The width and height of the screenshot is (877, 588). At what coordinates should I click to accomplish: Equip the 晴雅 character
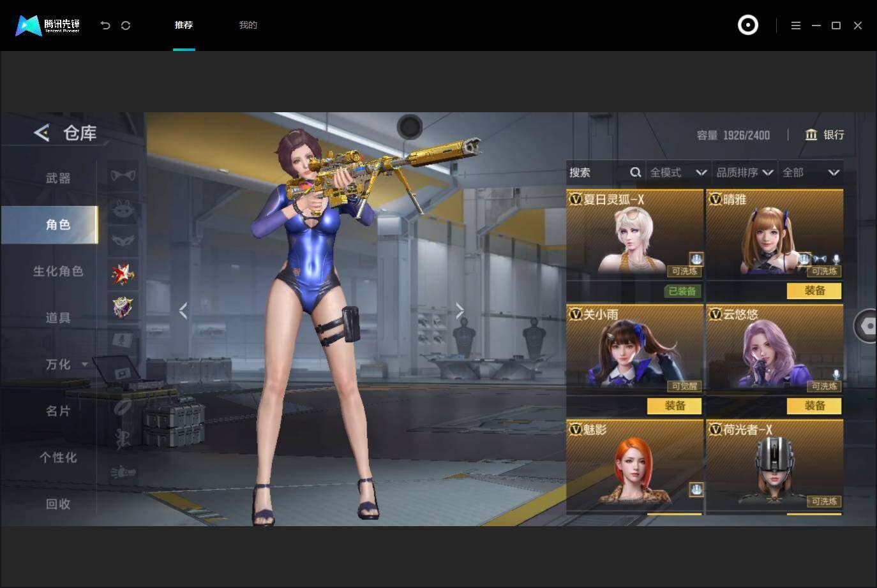point(814,291)
